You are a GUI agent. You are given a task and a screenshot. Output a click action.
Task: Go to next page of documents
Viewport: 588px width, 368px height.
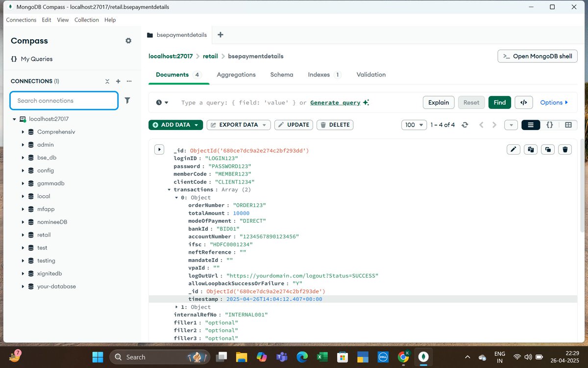point(494,125)
